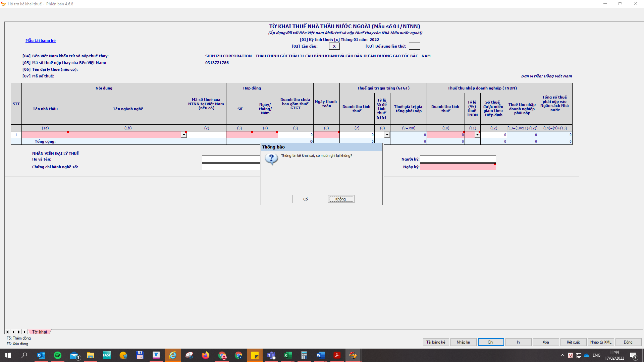This screenshot has height=362, width=644.
Task: Toggle the Lần đầu checkbox
Action: [x=334, y=46]
